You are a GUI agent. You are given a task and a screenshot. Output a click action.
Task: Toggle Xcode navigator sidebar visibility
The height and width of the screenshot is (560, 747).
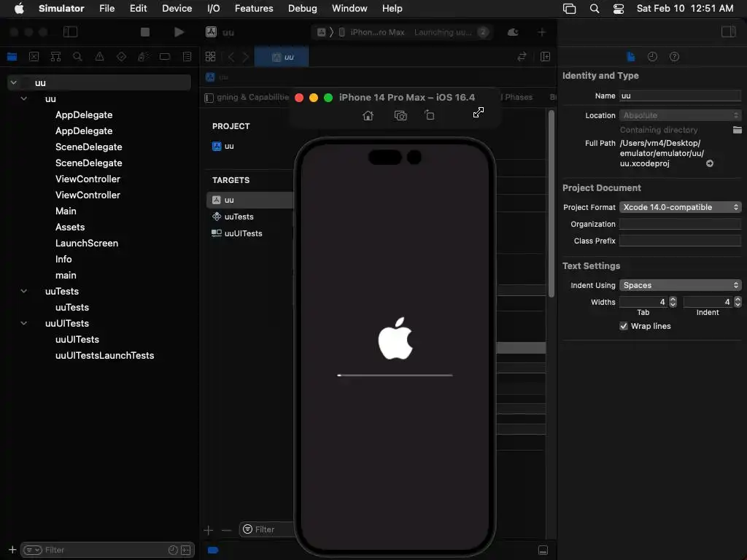coord(71,32)
